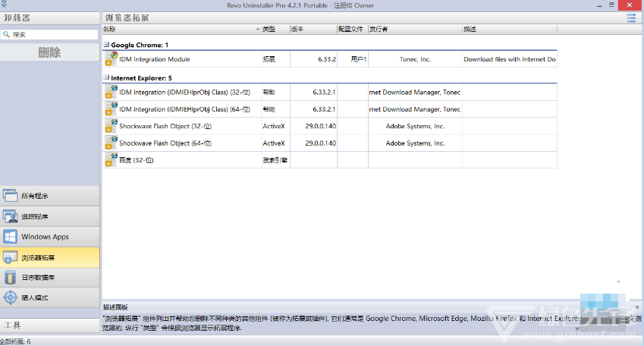This screenshot has width=644, height=346.
Task: Click the IDM Integration Module Chrome icon
Action: click(x=111, y=58)
